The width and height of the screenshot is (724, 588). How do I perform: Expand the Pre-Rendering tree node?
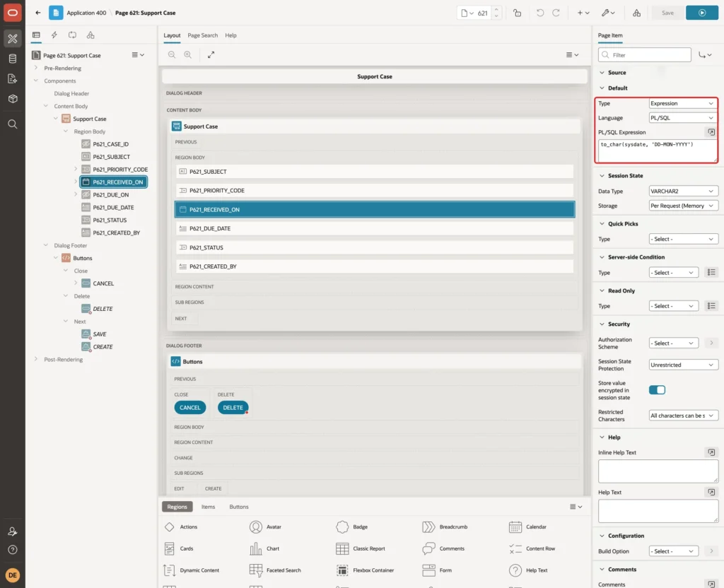tap(36, 68)
